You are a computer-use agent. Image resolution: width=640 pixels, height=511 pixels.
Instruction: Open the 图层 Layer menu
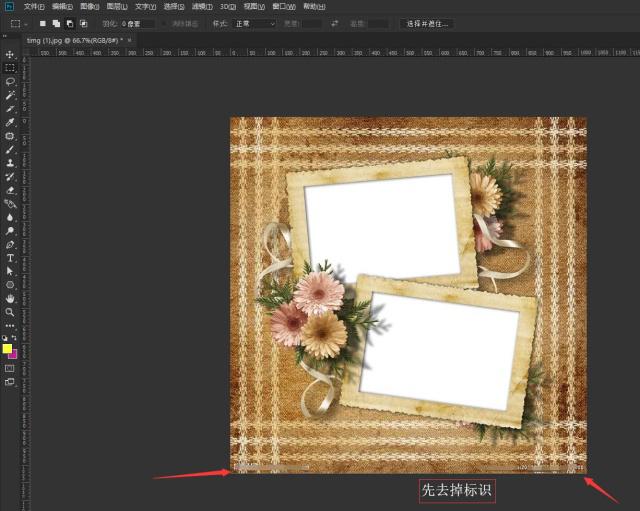pyautogui.click(x=117, y=7)
